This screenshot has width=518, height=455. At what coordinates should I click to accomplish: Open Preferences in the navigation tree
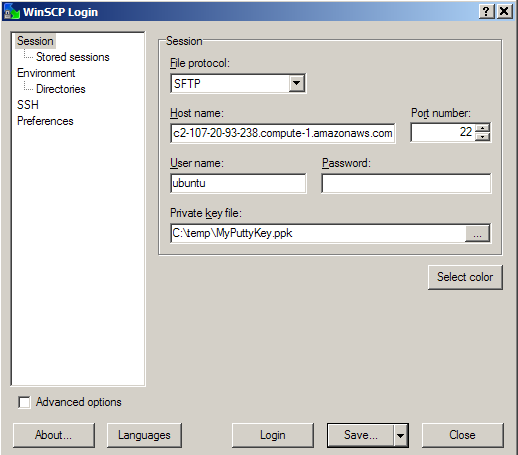pyautogui.click(x=45, y=121)
